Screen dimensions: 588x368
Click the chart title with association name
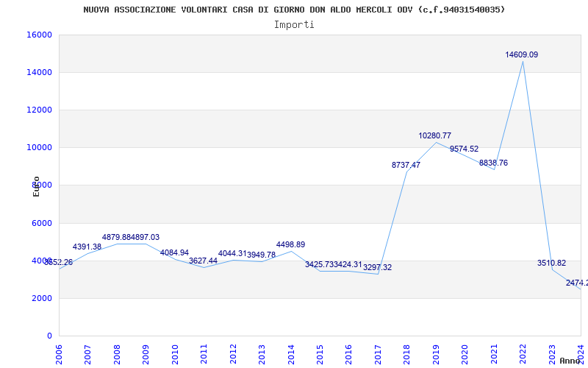294,10
